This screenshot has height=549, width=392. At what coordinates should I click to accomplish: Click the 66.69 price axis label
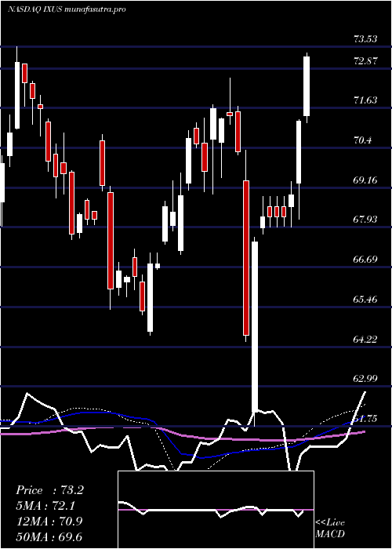point(365,260)
